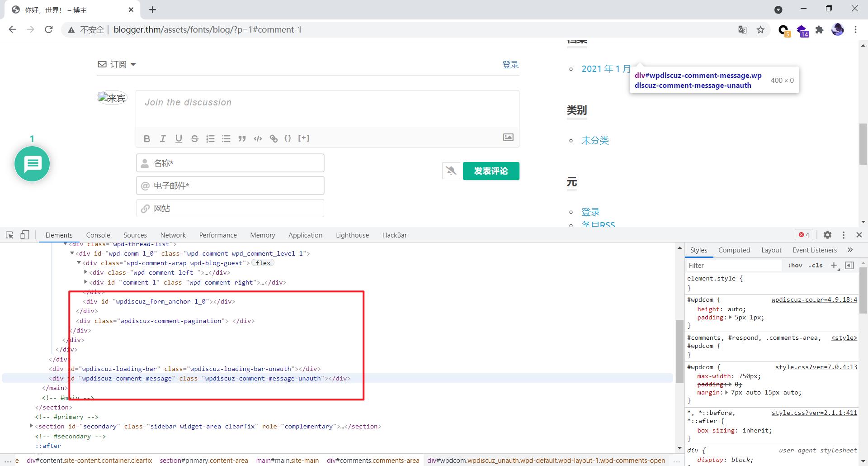Expand the wpd-comment-left div node

pyautogui.click(x=85, y=272)
